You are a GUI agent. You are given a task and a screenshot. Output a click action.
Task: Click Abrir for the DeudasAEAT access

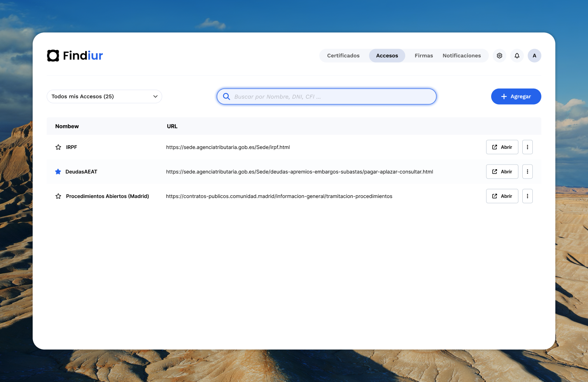point(502,172)
